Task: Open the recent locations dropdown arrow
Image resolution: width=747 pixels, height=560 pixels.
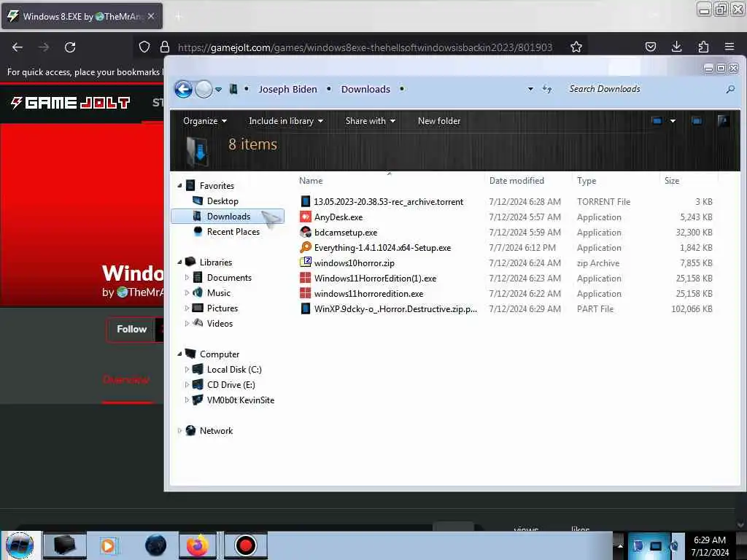Action: [x=218, y=90]
